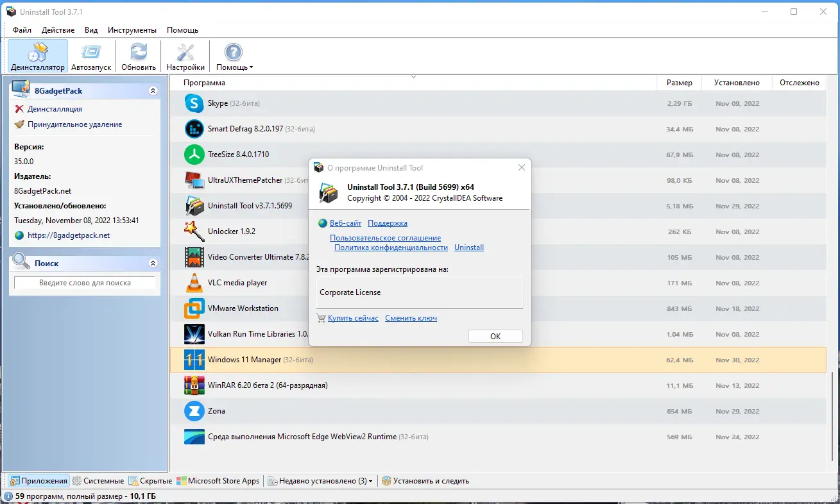This screenshot has height=504, width=840.
Task: Select the WinRAR 6.20 бета 2 row text
Action: [268, 385]
